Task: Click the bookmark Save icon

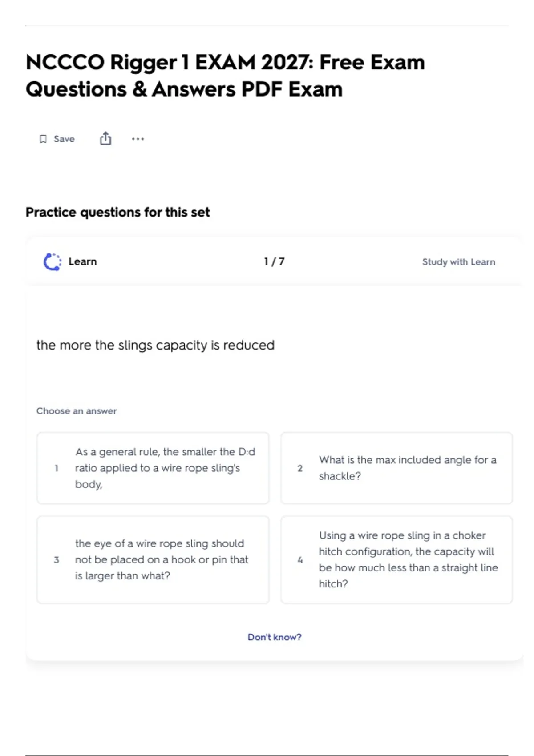Action: 43,139
